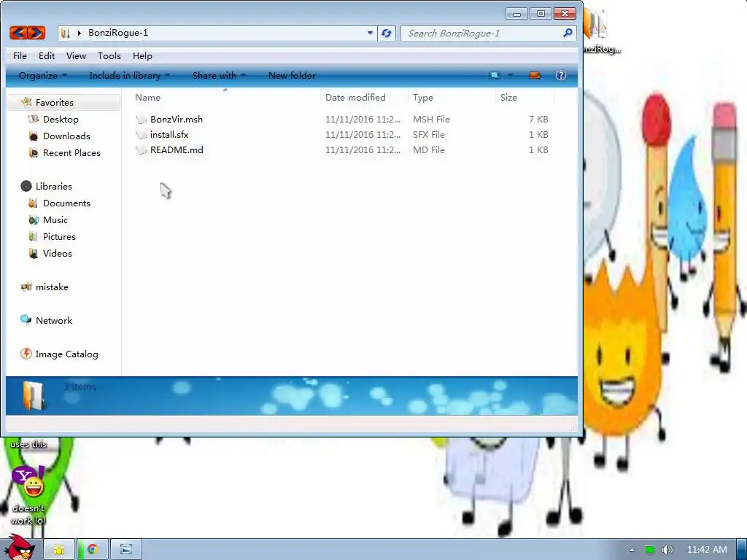Click the taskbar clock 11:42 AM

point(707,550)
